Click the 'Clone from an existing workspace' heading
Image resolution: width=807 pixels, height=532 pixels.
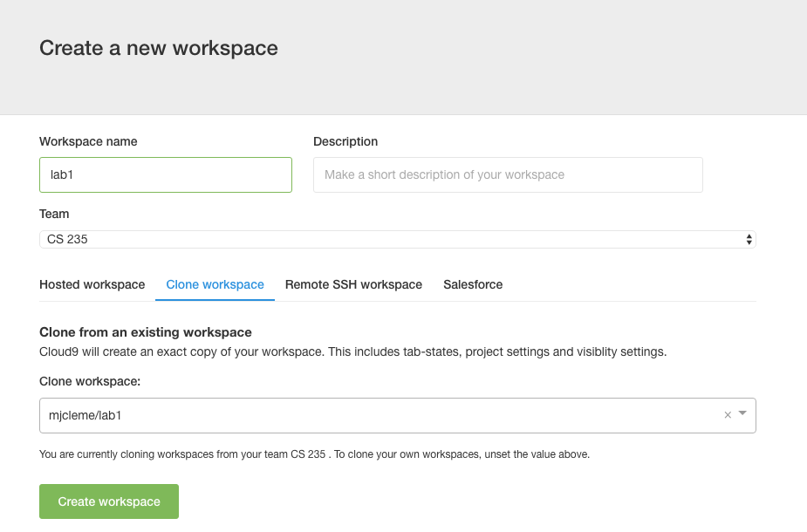tap(146, 332)
